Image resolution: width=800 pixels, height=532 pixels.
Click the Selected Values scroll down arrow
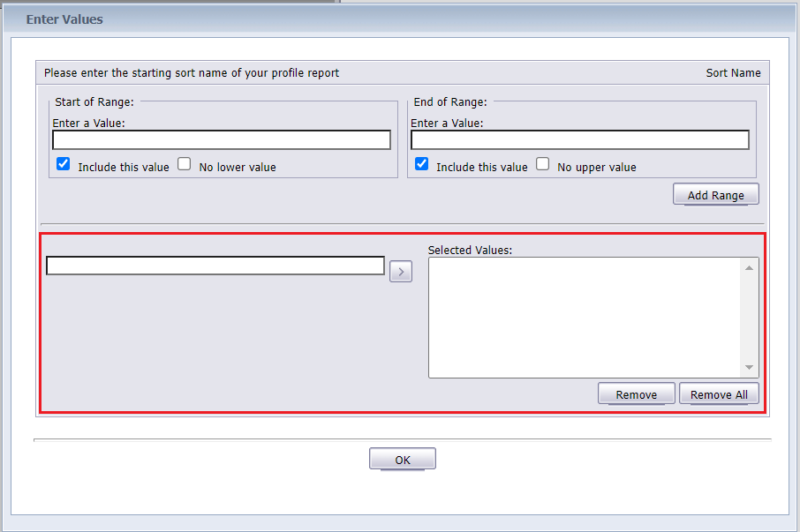coord(749,367)
